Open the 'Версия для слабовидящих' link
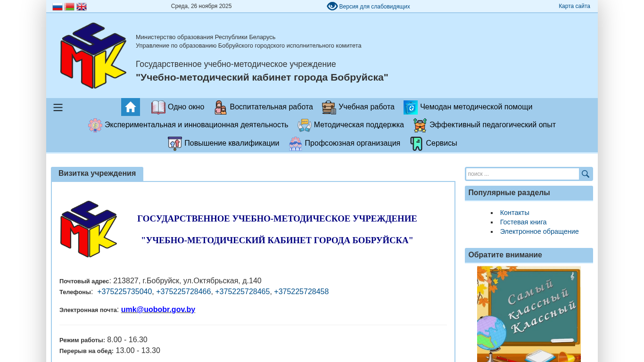Image resolution: width=644 pixels, height=362 pixels. tap(374, 7)
